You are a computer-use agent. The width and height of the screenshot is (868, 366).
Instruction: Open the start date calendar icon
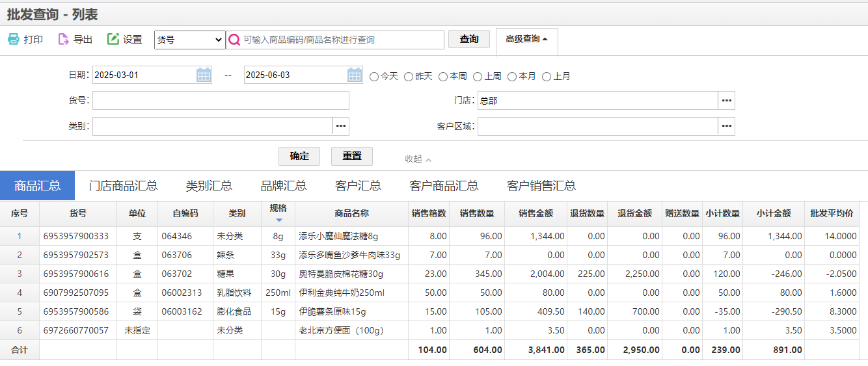(204, 75)
